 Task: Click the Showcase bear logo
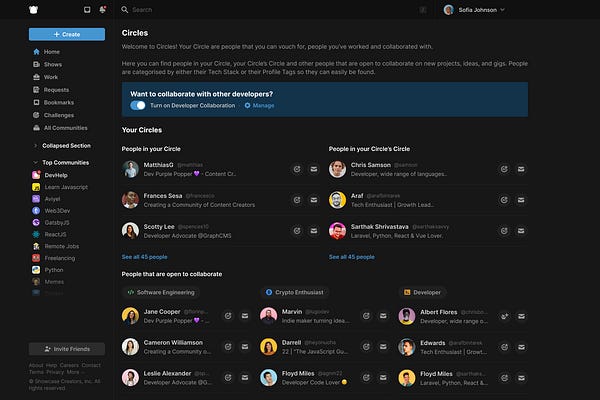coord(33,10)
